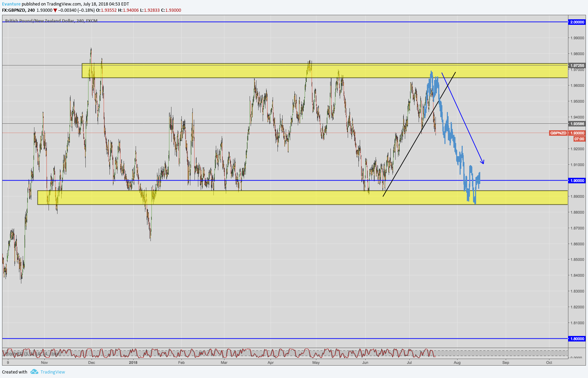This screenshot has height=378, width=588.
Task: Click the Nov label on time axis
Action: point(44,362)
